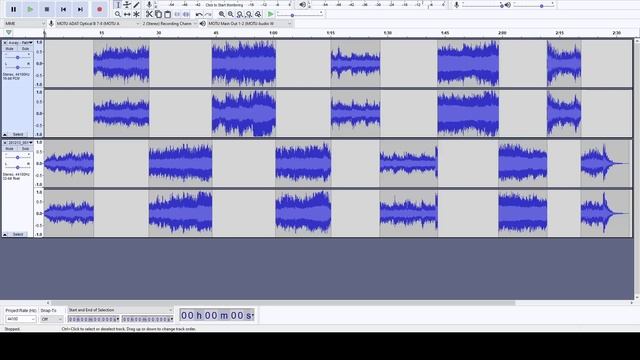Screen dimensions: 640x360
Task: Open the Snap-To Off dropdown
Action: click(51, 319)
